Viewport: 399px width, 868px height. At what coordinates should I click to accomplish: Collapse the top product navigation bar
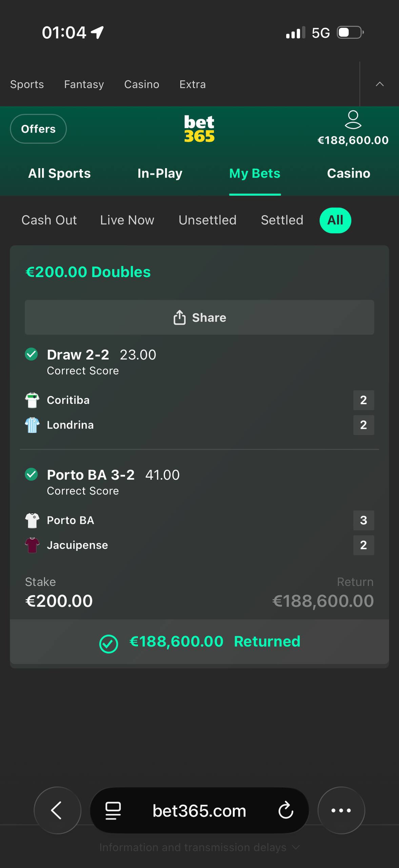point(379,84)
